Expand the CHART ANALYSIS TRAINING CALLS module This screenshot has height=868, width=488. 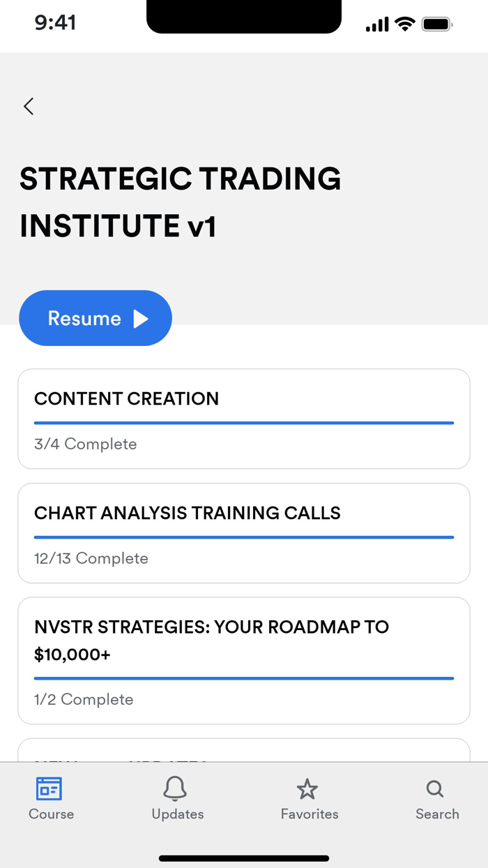(244, 532)
